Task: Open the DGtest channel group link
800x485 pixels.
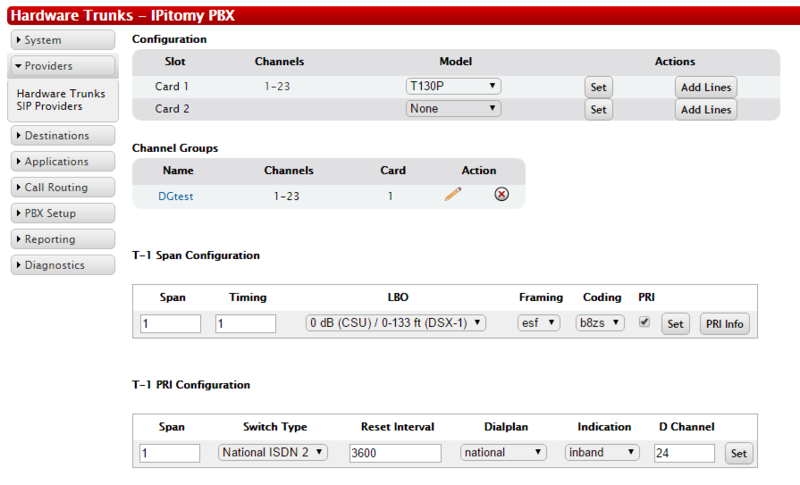Action: 176,196
